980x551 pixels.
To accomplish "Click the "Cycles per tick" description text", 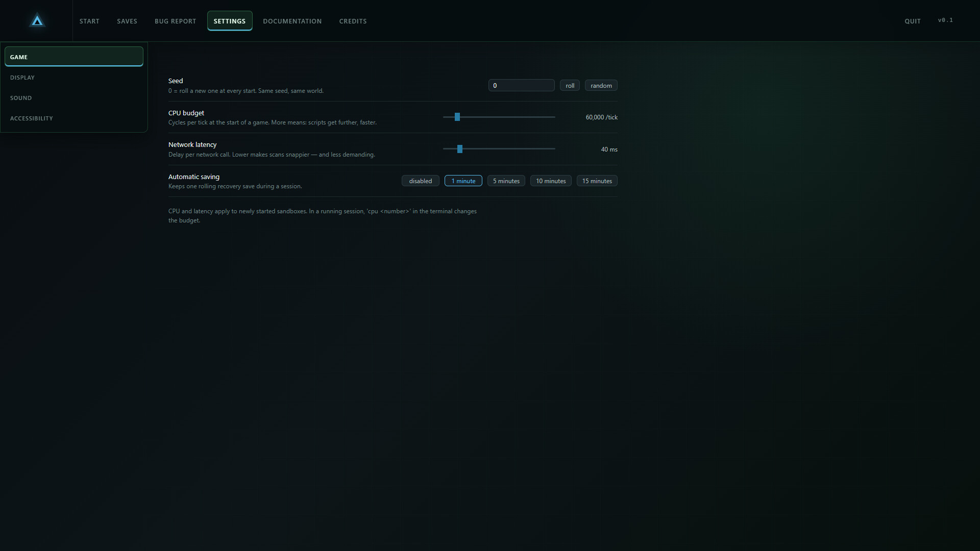I will pyautogui.click(x=273, y=122).
